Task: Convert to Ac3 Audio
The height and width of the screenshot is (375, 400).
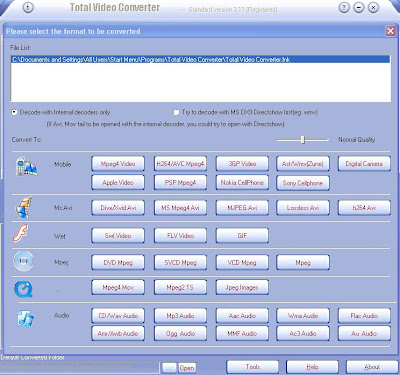Action: pyautogui.click(x=303, y=333)
